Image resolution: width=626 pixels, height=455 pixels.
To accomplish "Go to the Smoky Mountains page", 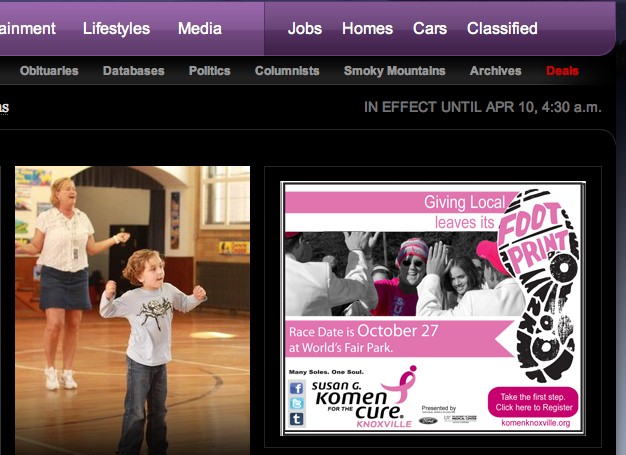I will 394,71.
